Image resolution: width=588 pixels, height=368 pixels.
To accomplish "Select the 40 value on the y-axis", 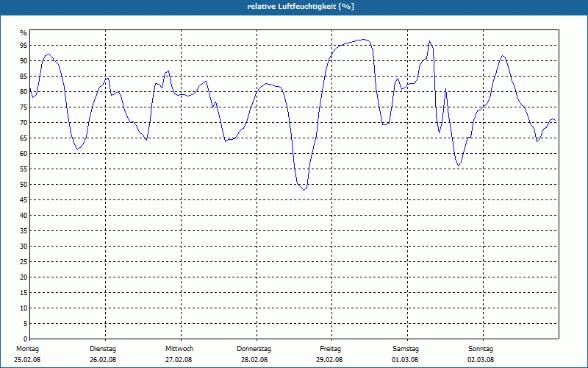I will 24,215.
